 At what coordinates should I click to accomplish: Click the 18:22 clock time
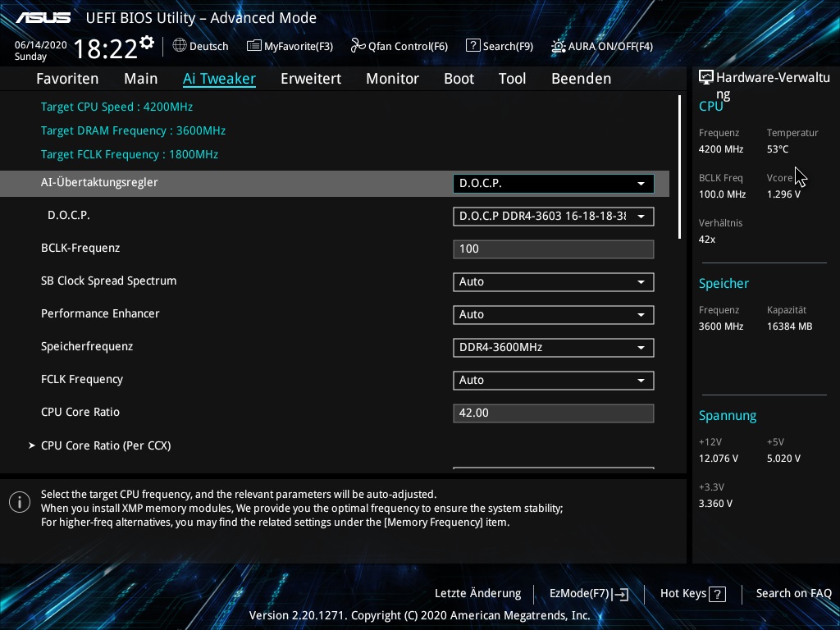point(105,49)
